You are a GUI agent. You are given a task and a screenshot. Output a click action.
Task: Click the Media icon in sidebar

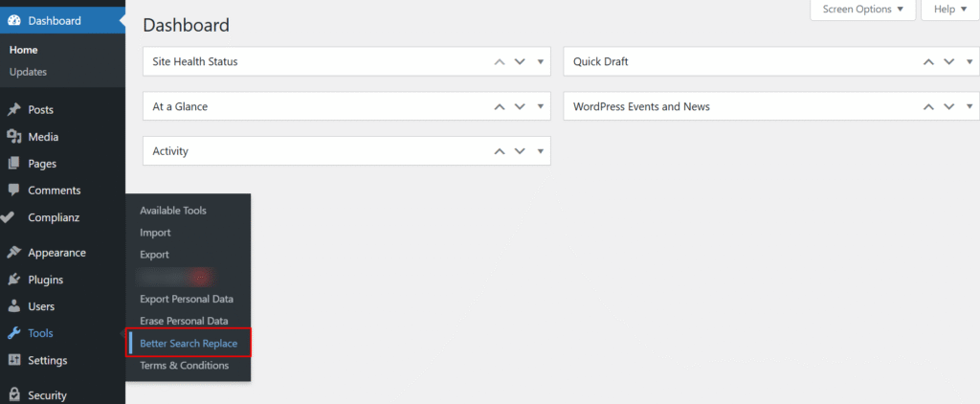13,137
